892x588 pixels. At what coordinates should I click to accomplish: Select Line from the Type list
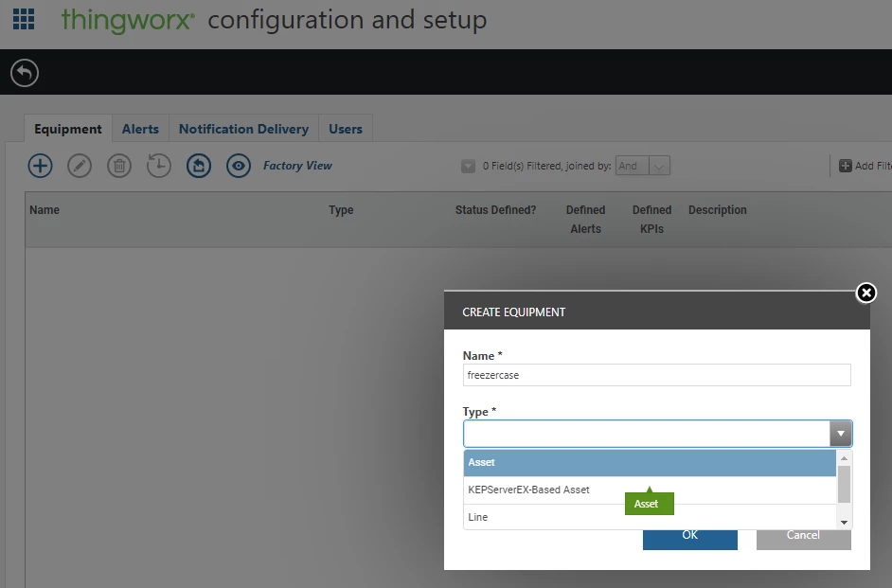[650, 517]
